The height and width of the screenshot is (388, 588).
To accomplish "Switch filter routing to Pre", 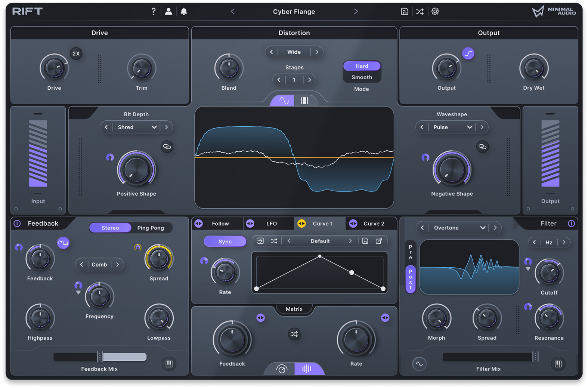I will [411, 252].
